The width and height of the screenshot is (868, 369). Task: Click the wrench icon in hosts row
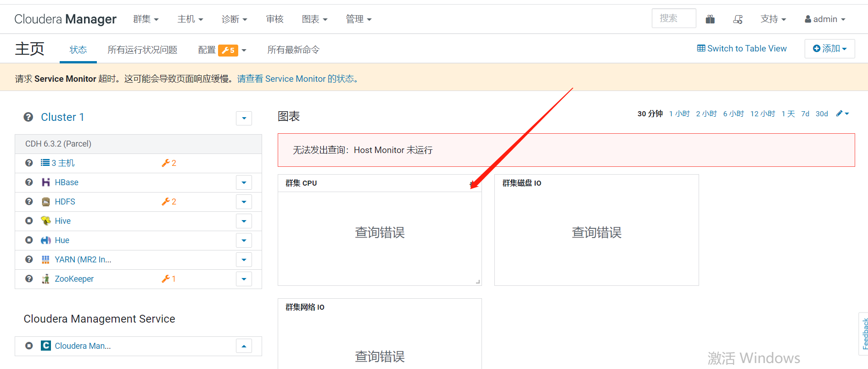click(x=166, y=163)
